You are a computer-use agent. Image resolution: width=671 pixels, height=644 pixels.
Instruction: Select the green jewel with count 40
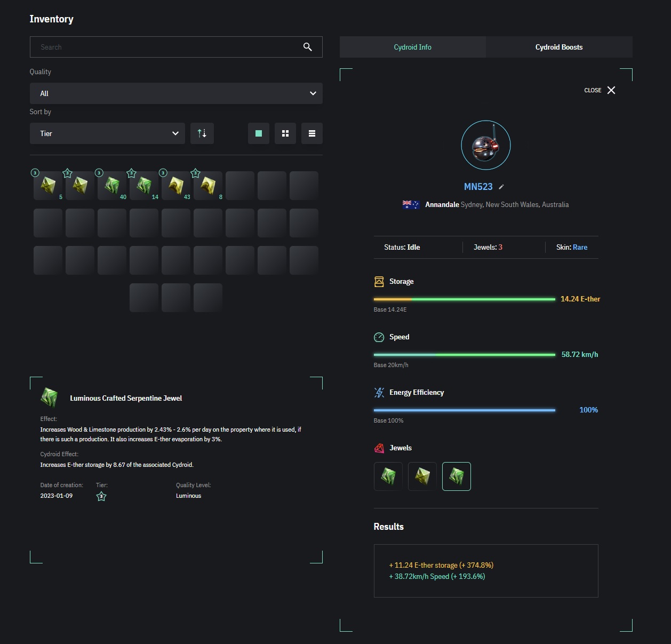112,186
